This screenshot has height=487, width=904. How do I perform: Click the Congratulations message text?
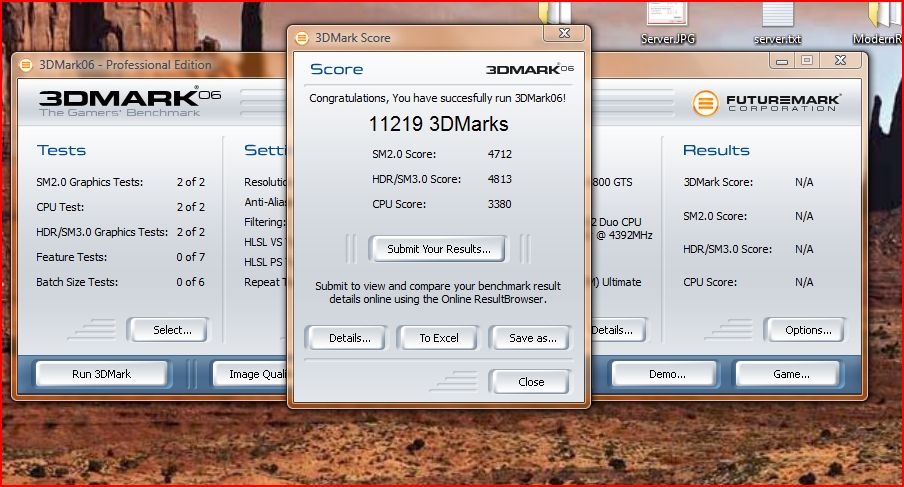point(438,99)
